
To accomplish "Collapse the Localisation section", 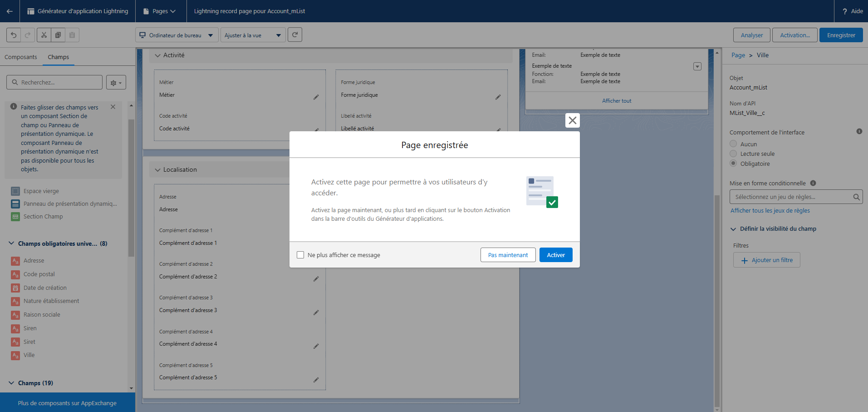I will (x=158, y=170).
